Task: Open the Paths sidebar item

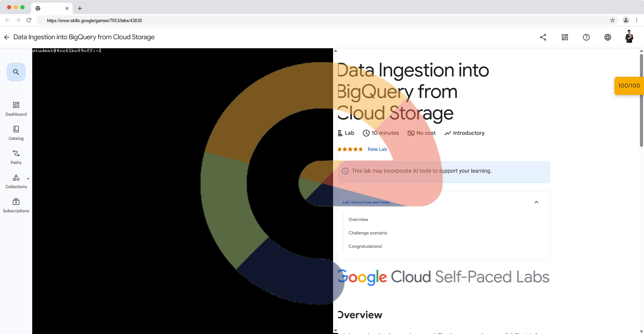Action: click(16, 157)
